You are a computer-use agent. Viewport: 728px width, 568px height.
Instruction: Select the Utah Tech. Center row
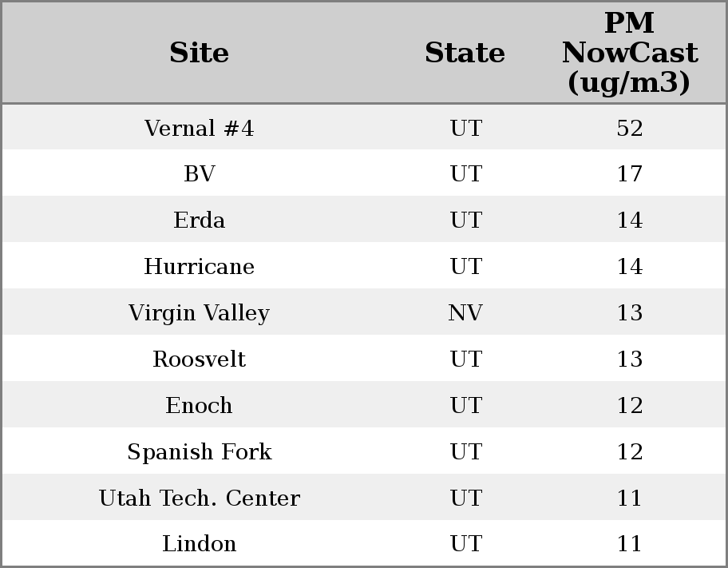pos(199,498)
